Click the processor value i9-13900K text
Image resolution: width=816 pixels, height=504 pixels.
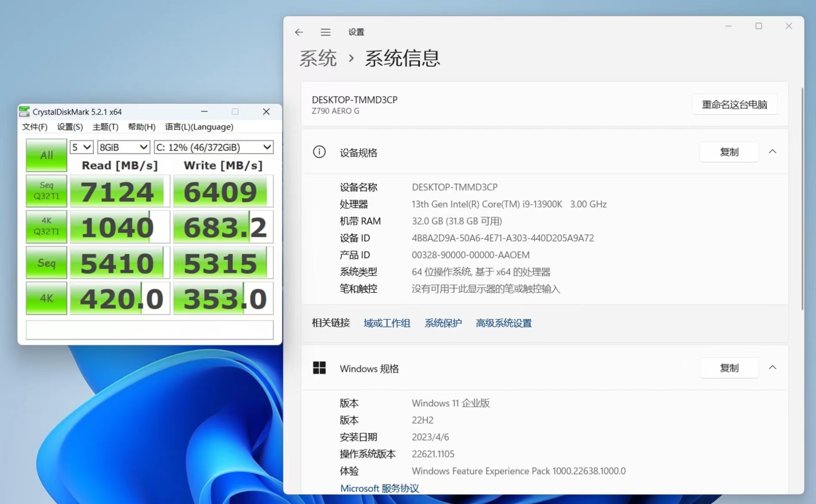509,204
